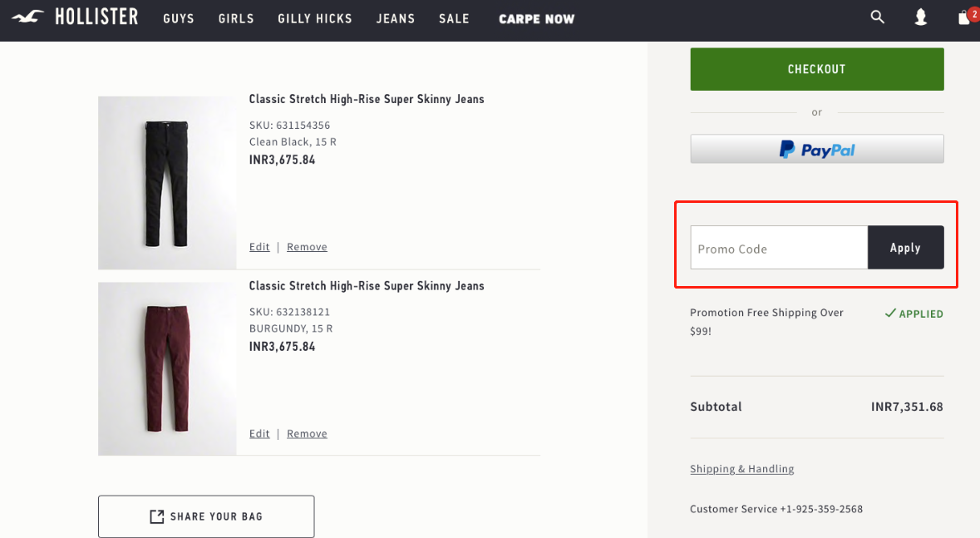
Task: Open the JEANS menu
Action: click(x=396, y=19)
